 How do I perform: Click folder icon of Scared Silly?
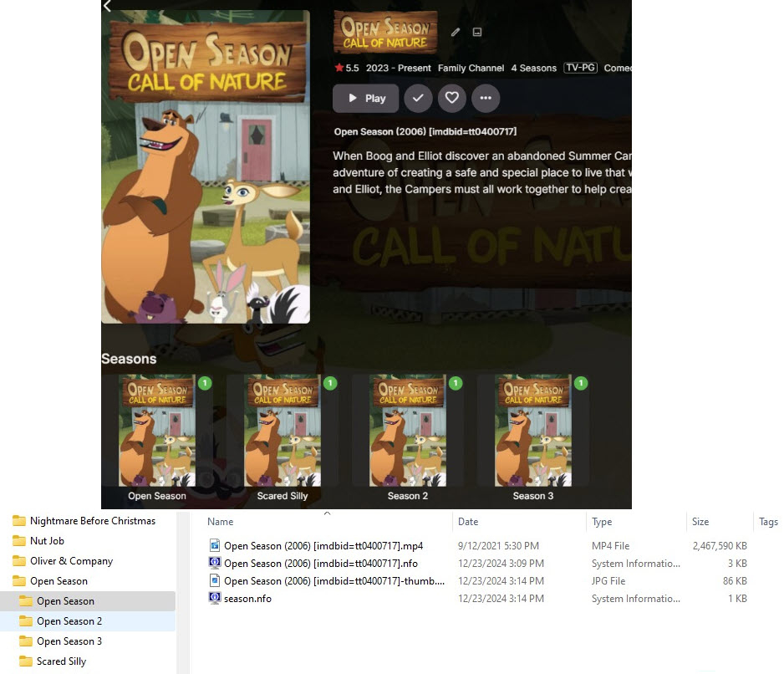pos(26,661)
